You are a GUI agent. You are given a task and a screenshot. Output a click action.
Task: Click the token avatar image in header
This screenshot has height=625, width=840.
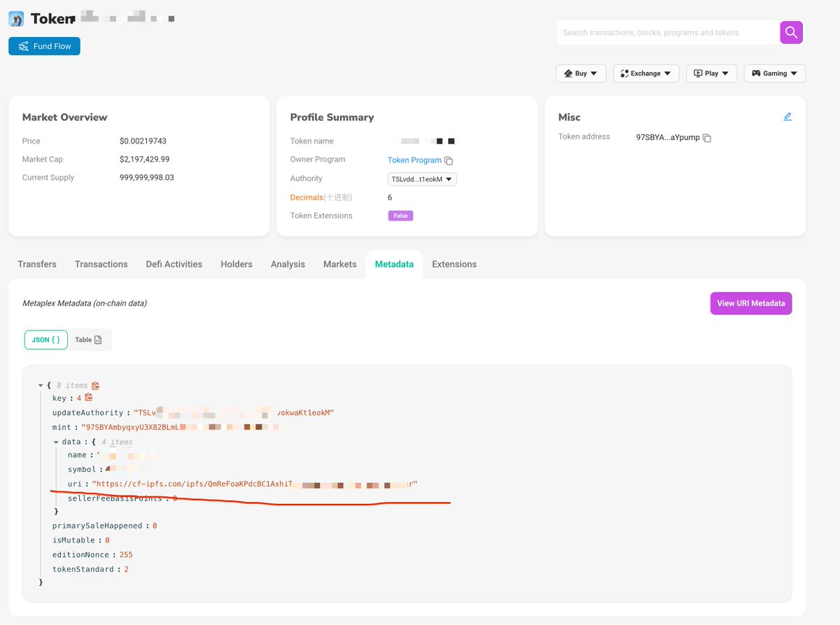pos(16,19)
